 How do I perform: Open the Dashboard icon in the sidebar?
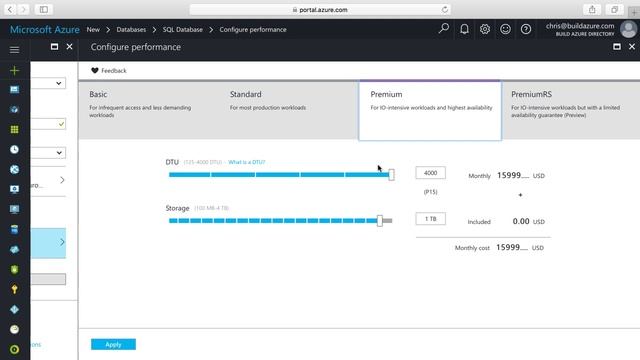click(14, 89)
